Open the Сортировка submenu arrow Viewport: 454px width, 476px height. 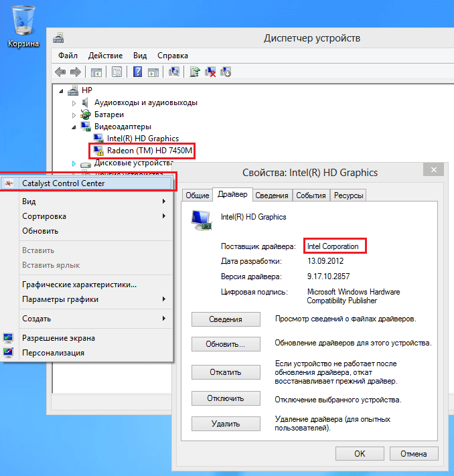tap(164, 216)
